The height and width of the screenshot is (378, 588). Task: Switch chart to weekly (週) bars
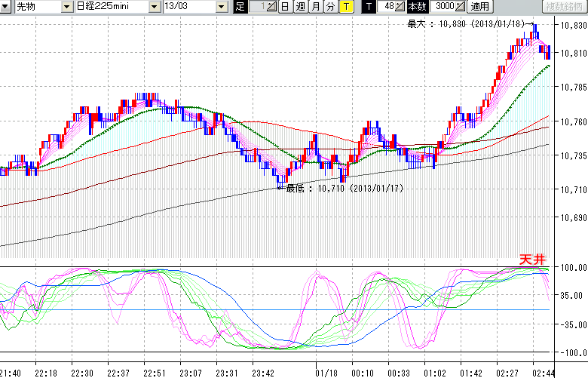pyautogui.click(x=300, y=7)
